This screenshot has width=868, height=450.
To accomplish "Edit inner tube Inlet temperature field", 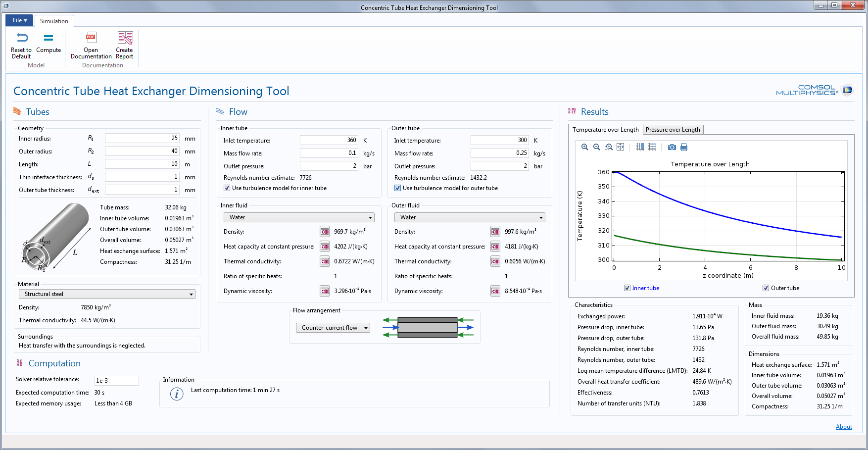I will tap(329, 141).
